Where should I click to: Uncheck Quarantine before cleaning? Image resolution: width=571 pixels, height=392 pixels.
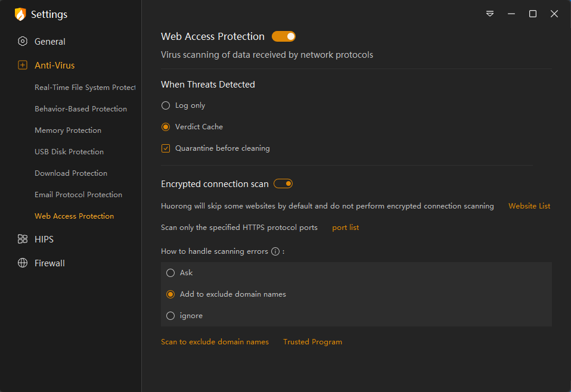point(166,148)
